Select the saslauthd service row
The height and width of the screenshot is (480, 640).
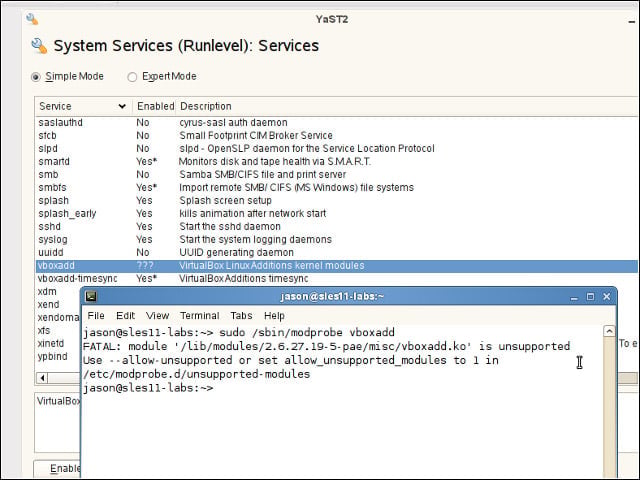(337, 122)
